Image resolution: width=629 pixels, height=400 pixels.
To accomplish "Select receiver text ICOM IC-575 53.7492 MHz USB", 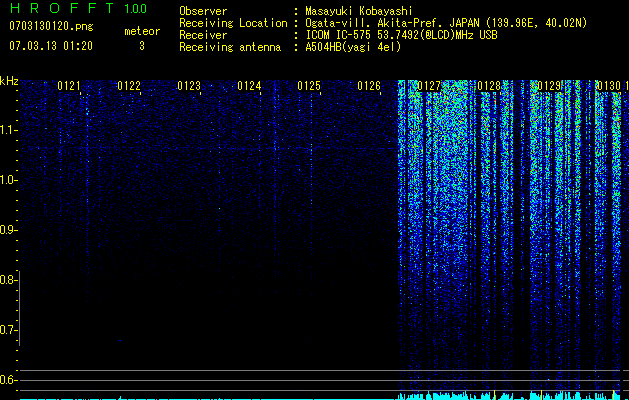I will coord(401,35).
